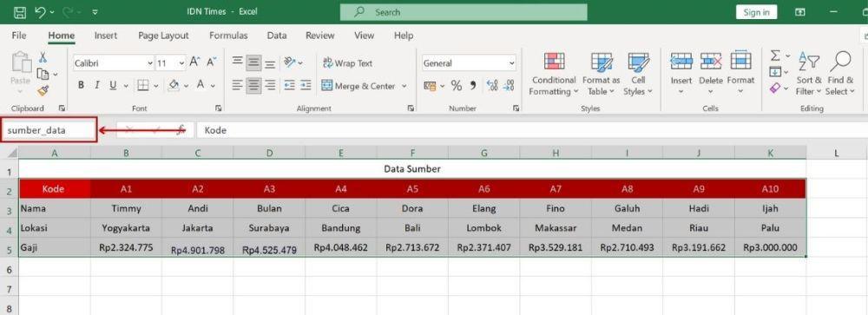Select the Format Painter brush icon
Viewport: 868px width, 315px height.
click(x=43, y=90)
